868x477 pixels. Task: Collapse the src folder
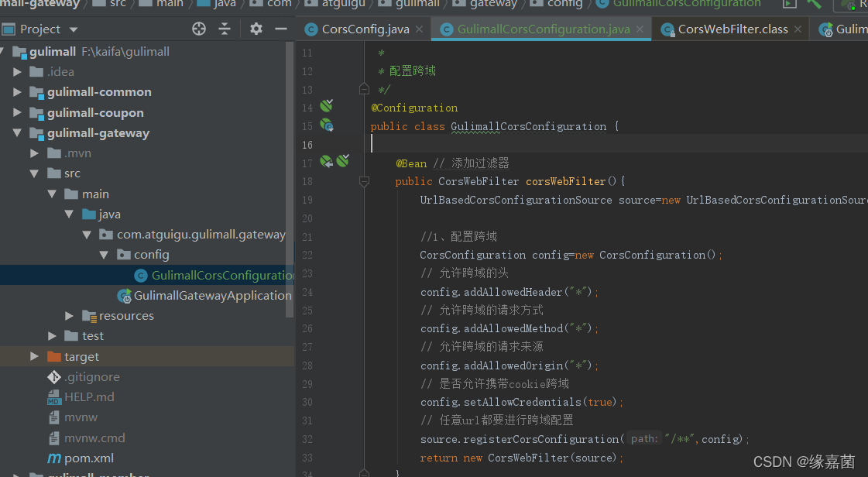click(34, 173)
